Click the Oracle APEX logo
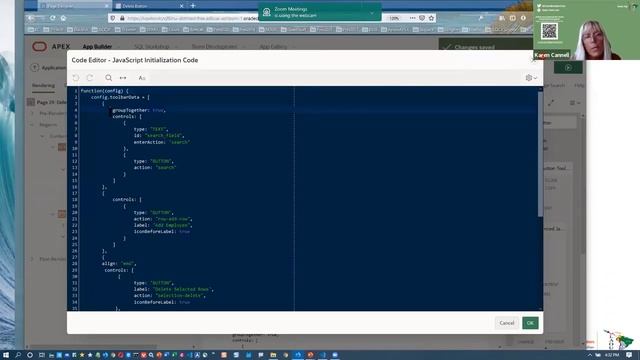Screen dimensions: 640x360 pyautogui.click(x=51, y=47)
